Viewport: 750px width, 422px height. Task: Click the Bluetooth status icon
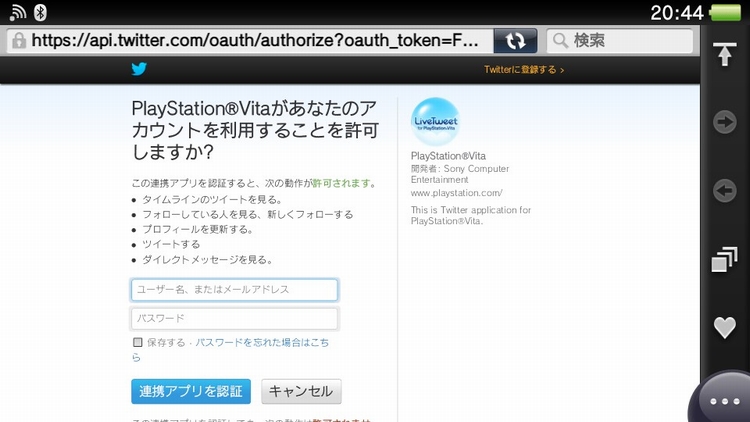coord(40,12)
